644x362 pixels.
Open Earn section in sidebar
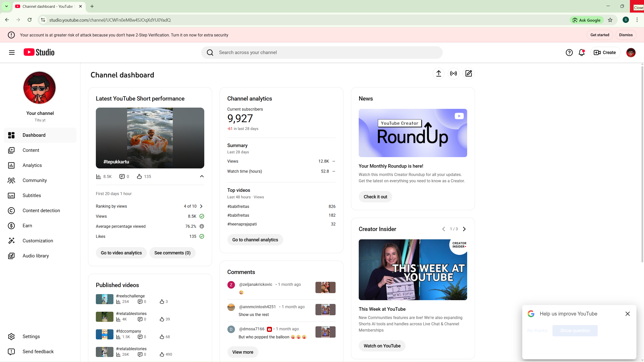[27, 225]
